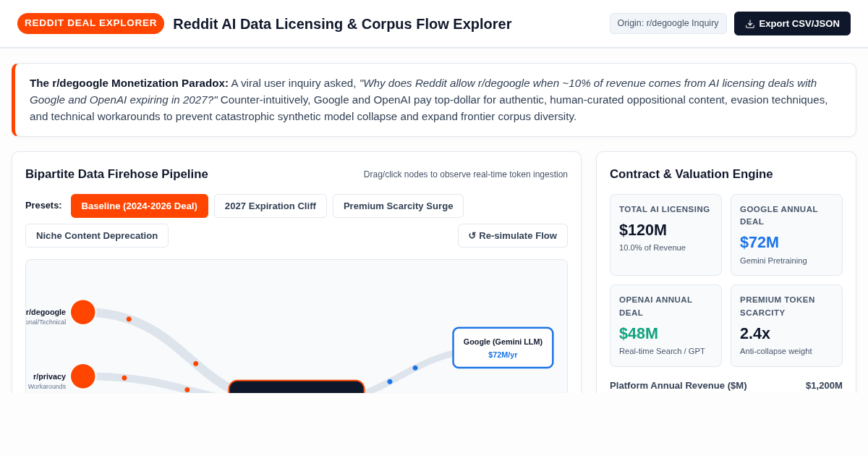Open the Origin: r/degoogle Inquiry tag
The width and height of the screenshot is (868, 456).
(x=668, y=23)
